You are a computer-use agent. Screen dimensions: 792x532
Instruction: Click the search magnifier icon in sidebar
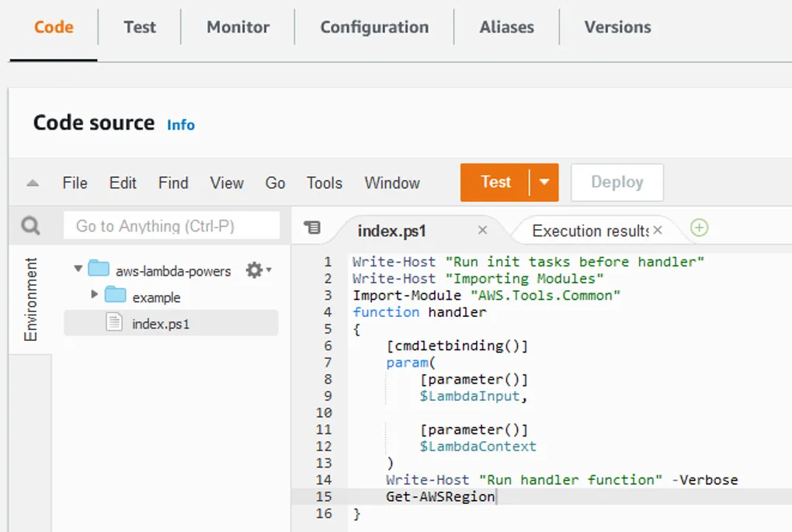pyautogui.click(x=30, y=226)
